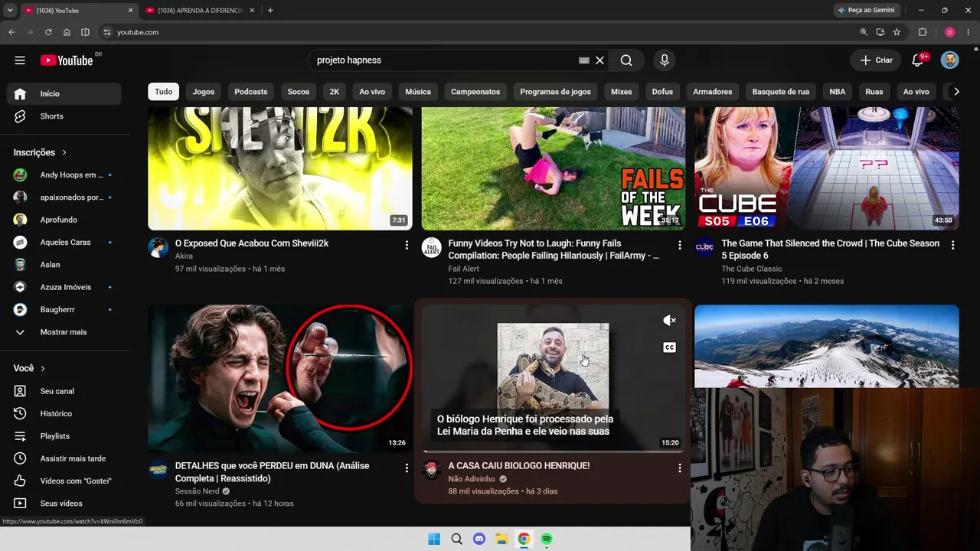Click the magnifier search button
The height and width of the screenshot is (551, 980).
[x=626, y=60]
